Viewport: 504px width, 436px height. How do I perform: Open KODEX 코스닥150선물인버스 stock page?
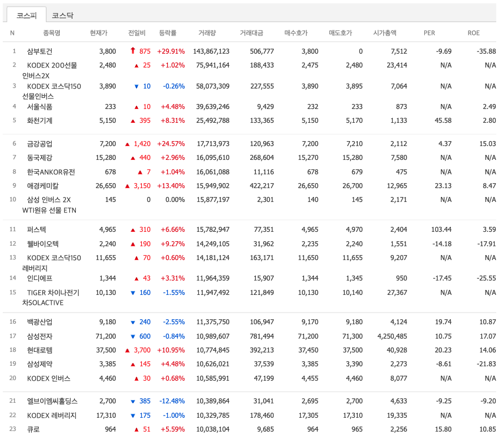point(52,91)
